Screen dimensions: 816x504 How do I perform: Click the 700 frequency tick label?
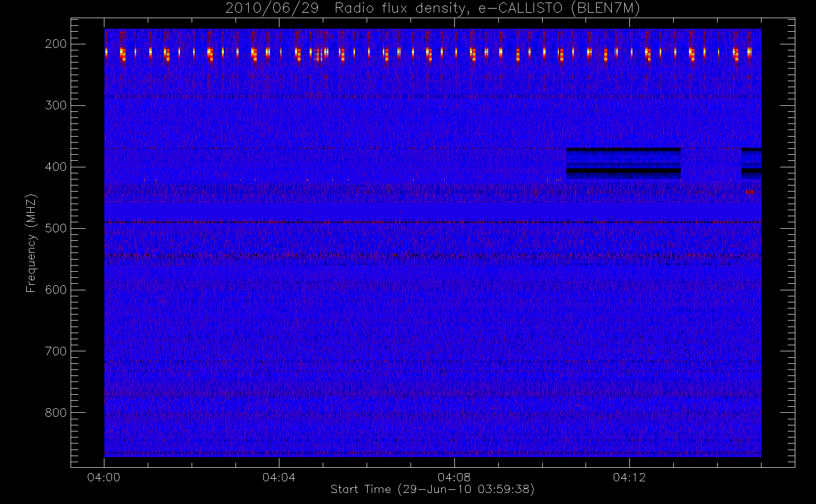[x=56, y=351]
